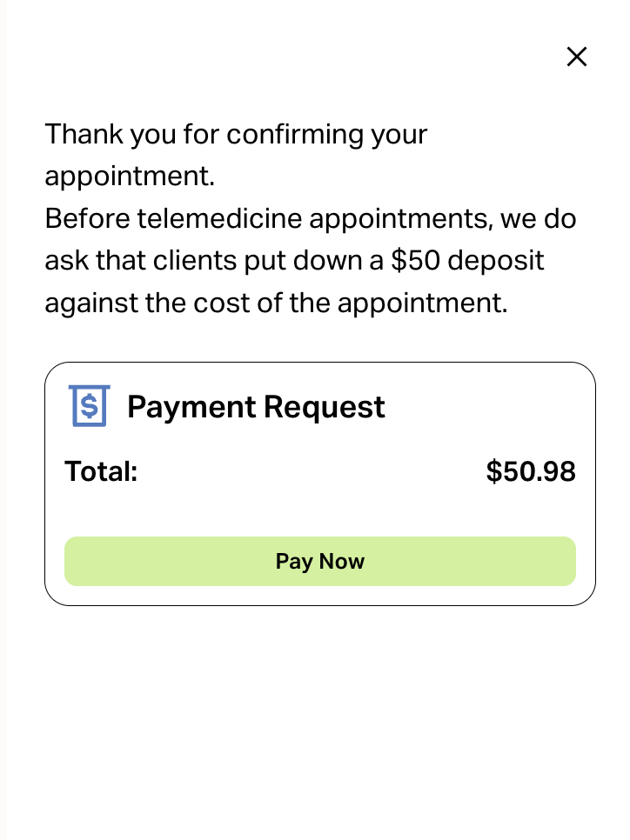Click the "Thank you for confirming your" line
Screen dimensions: 630x840
coord(236,135)
